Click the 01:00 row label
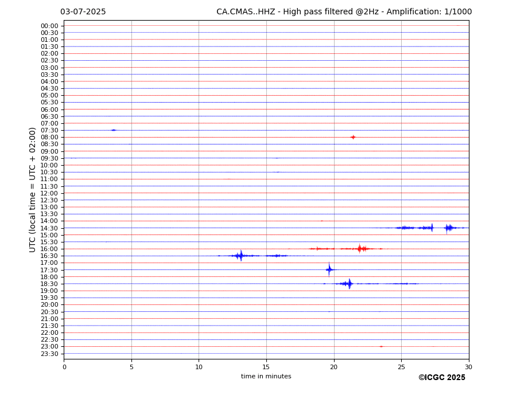This screenshot has width=532, height=399. coord(49,40)
